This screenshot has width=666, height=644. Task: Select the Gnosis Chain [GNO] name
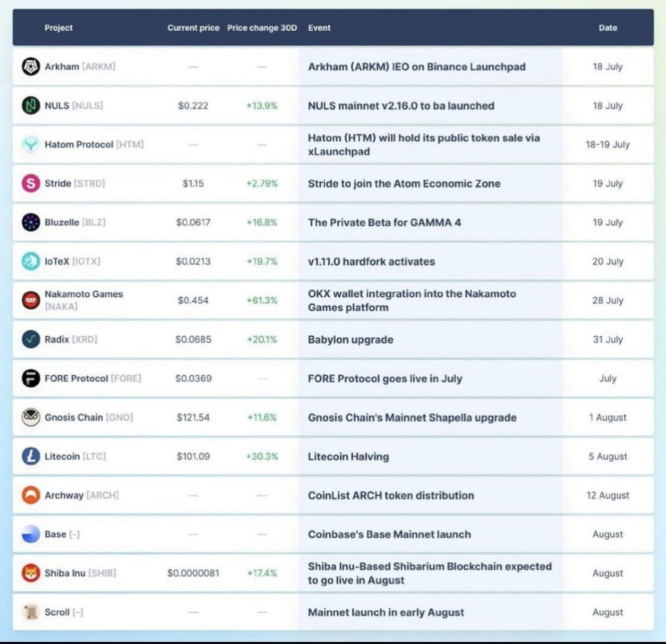[x=89, y=418]
